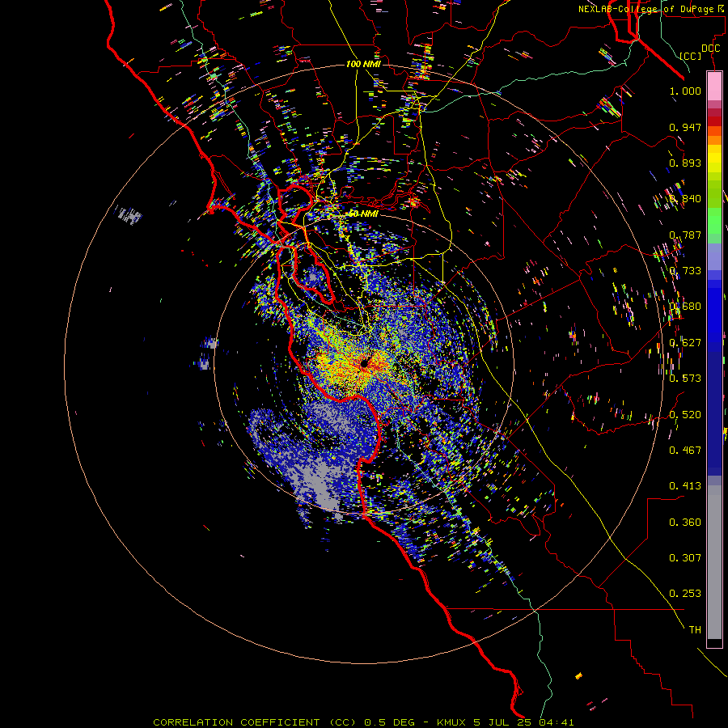The width and height of the screenshot is (728, 728).
Task: Select the 0.893 legend value
Action: point(685,163)
